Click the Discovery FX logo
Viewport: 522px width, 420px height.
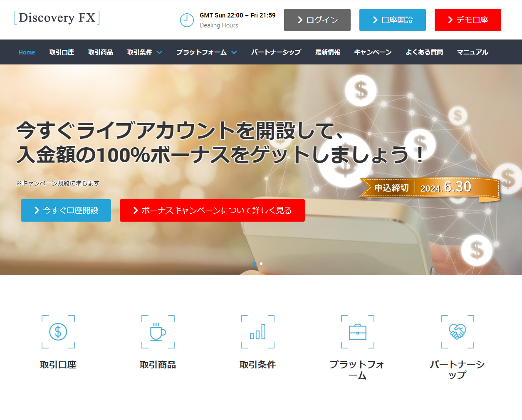57,18
